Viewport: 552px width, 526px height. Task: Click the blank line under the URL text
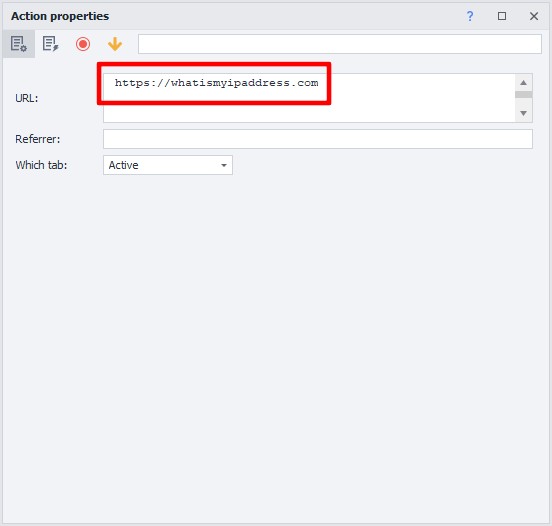309,113
